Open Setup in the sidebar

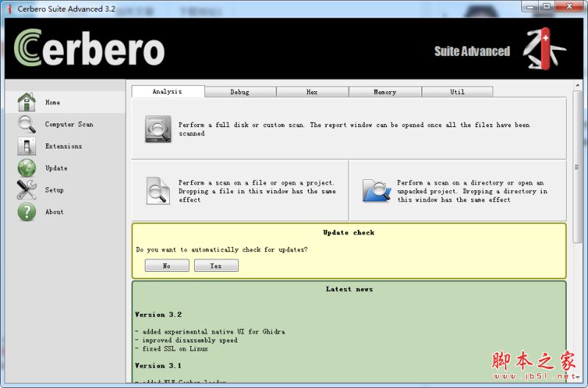65,190
